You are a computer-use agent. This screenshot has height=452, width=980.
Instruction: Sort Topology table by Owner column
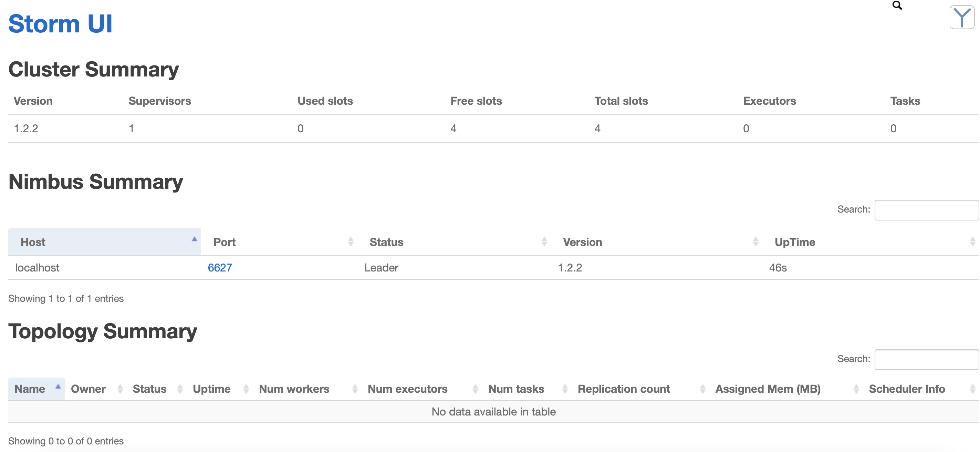click(95, 389)
